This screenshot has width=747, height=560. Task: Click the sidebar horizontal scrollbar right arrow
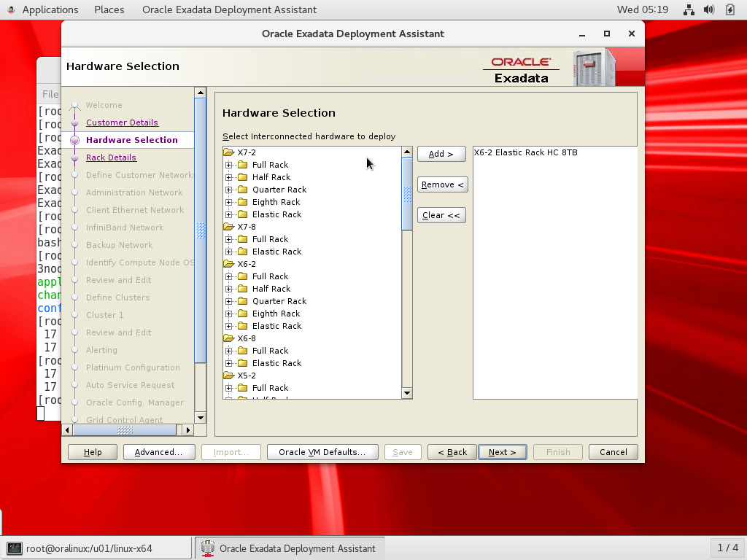[x=189, y=430]
